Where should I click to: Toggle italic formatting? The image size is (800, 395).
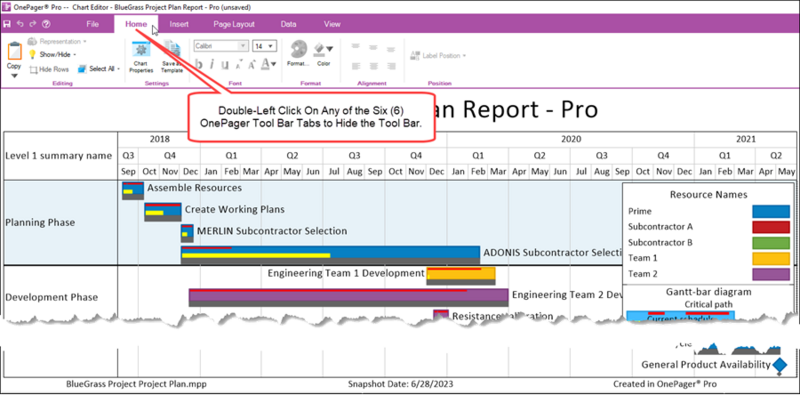pos(212,64)
